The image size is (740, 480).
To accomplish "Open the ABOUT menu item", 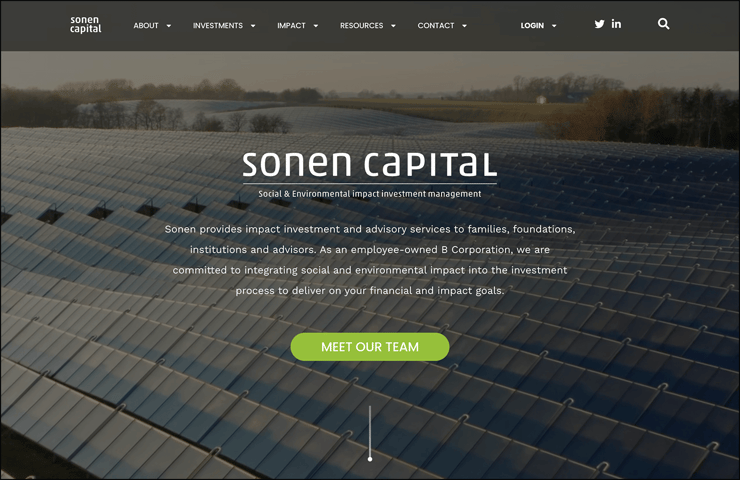I will pos(146,25).
